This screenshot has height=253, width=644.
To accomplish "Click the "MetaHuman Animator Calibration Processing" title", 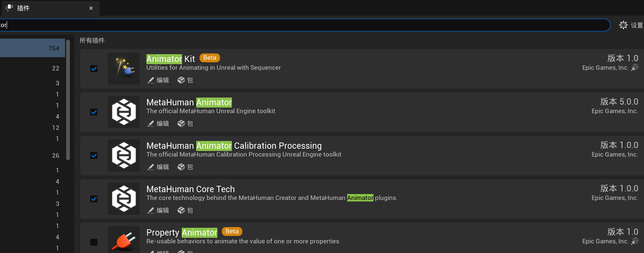I will click(x=234, y=146).
